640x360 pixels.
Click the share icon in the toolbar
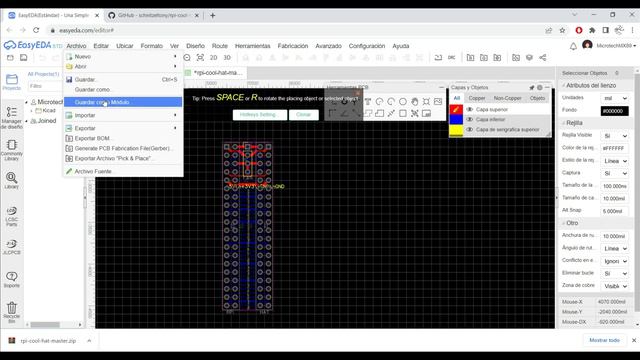(542, 58)
